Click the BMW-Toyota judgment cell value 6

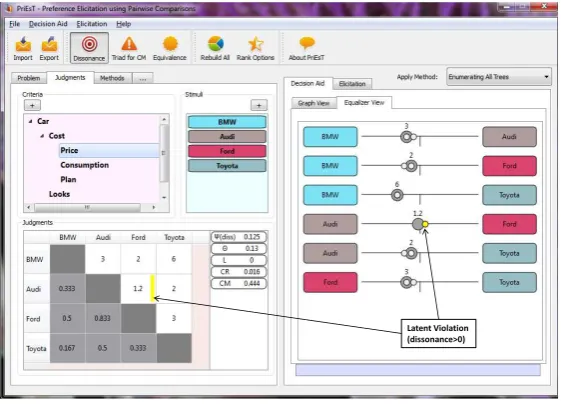(x=174, y=259)
